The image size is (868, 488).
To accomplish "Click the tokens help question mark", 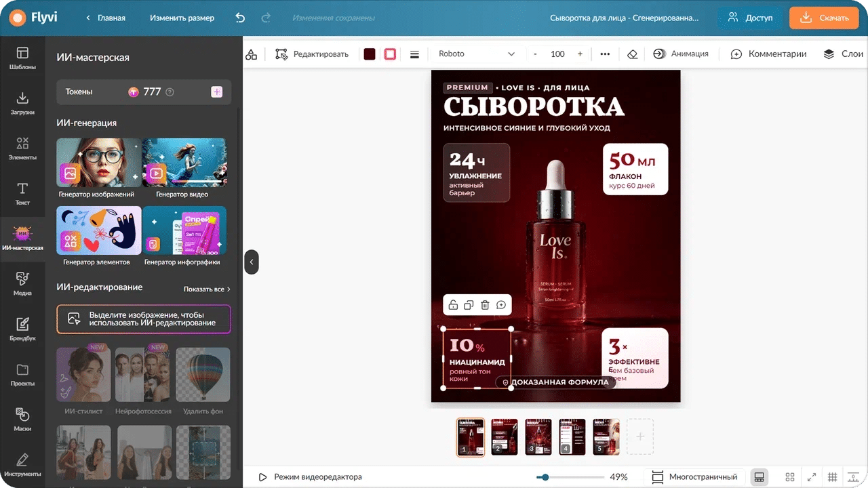I will click(170, 92).
